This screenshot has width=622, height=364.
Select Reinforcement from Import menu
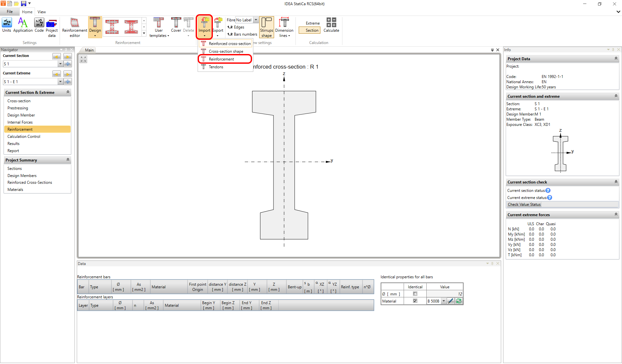221,59
